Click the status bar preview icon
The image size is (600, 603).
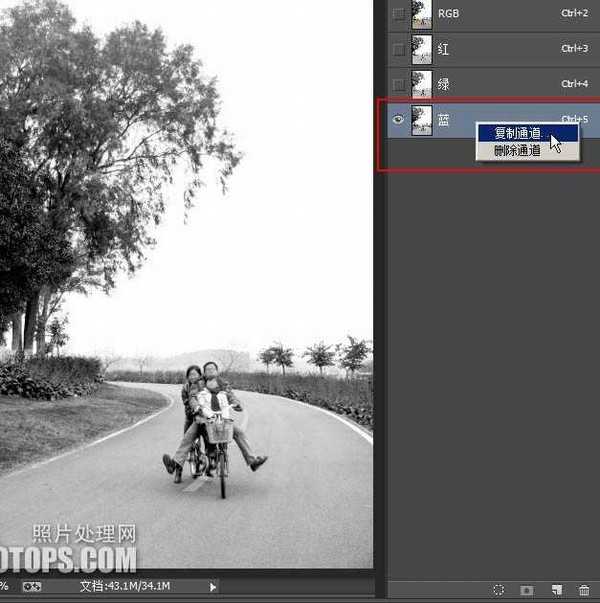[x=32, y=586]
